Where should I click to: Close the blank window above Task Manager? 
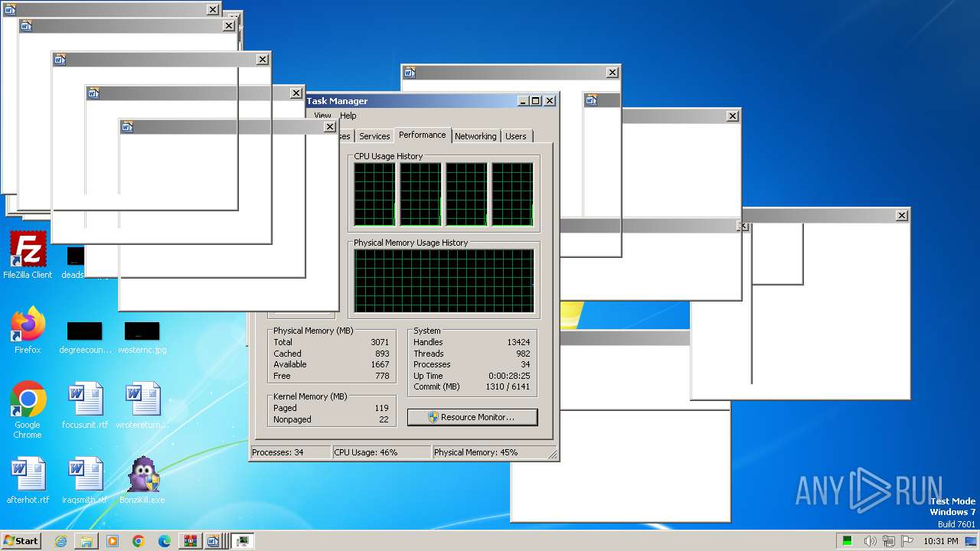(x=612, y=73)
